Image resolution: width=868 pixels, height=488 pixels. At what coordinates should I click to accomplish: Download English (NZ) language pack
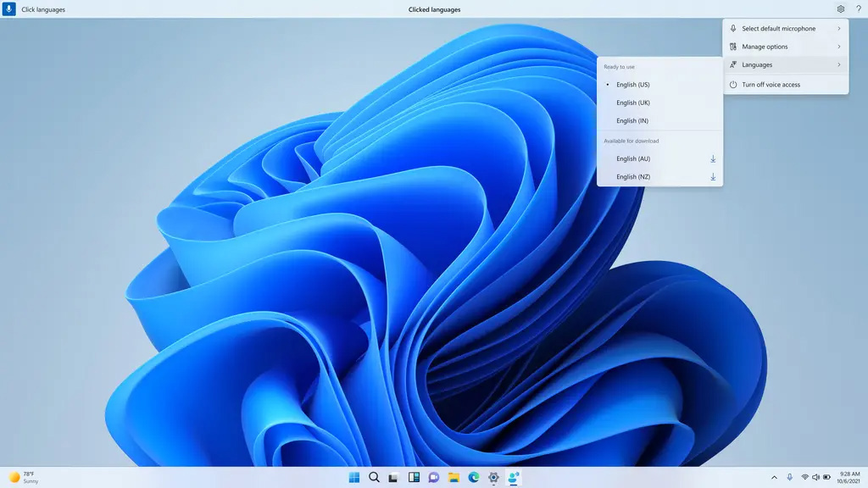[x=713, y=176]
